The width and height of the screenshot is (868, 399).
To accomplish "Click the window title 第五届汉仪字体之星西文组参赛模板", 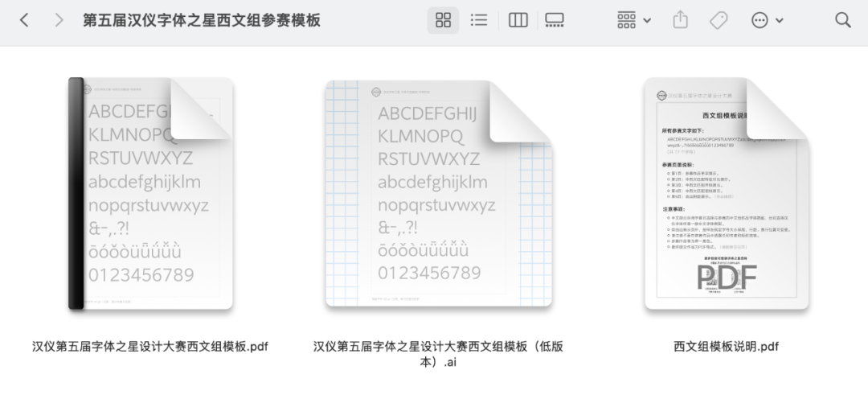I will tap(202, 20).
